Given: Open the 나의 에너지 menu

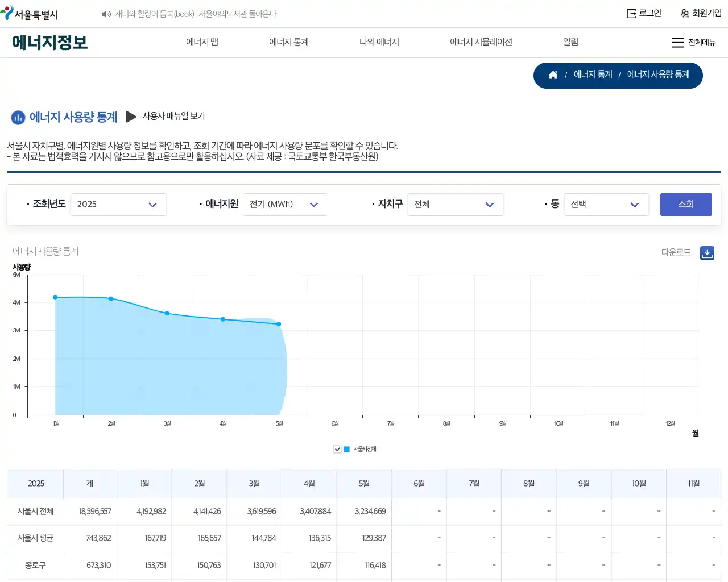Looking at the screenshot, I should pyautogui.click(x=379, y=42).
